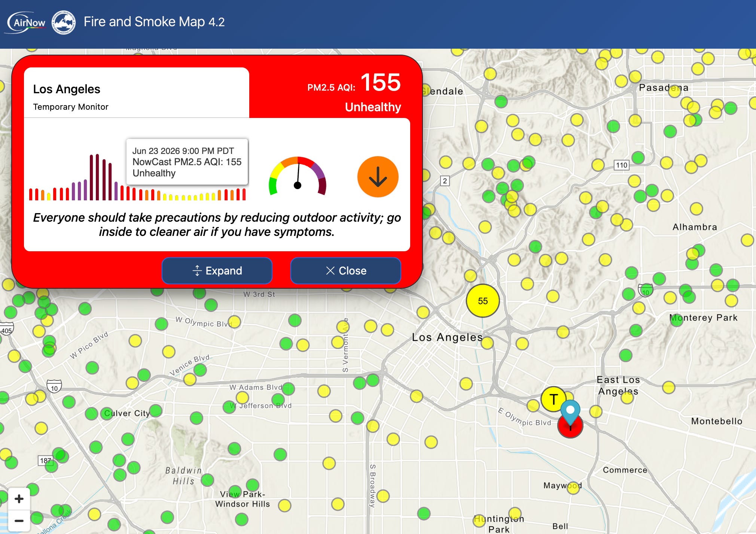Screen dimensions: 756x534
Task: Click the Venice Blvd street label
Action: coord(189,365)
